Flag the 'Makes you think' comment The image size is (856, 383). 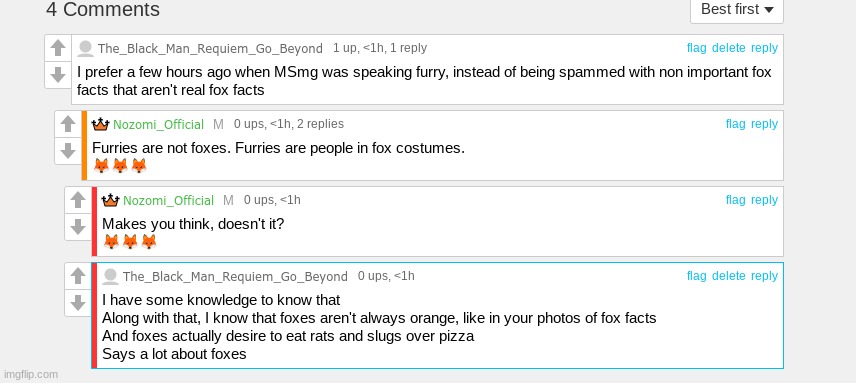coord(735,200)
